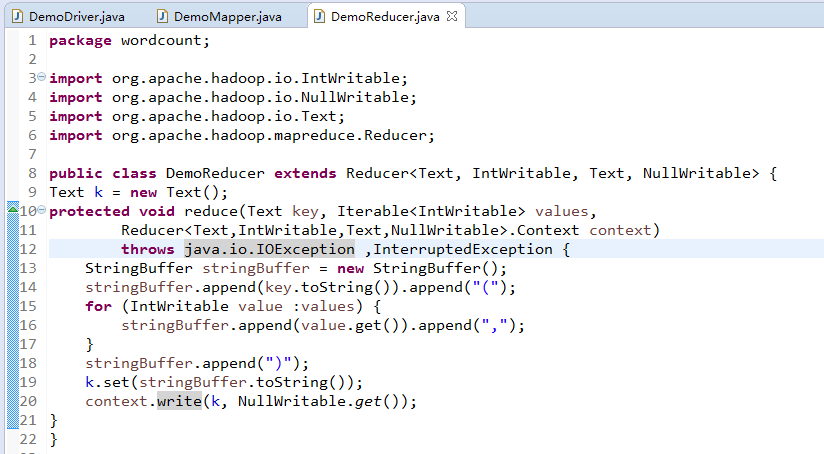
Task: Click 'k.set' on line 19
Action: 107,382
